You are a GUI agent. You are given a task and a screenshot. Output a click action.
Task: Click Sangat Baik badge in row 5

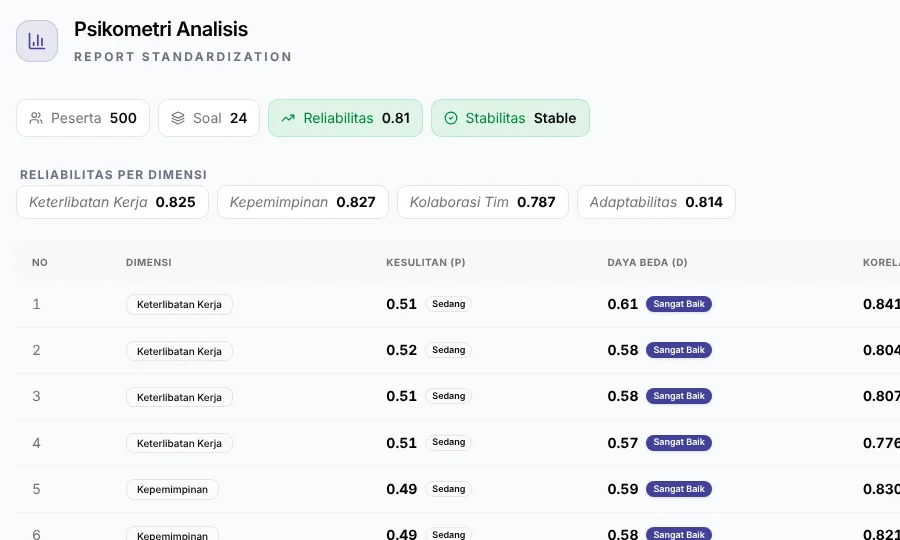point(679,489)
